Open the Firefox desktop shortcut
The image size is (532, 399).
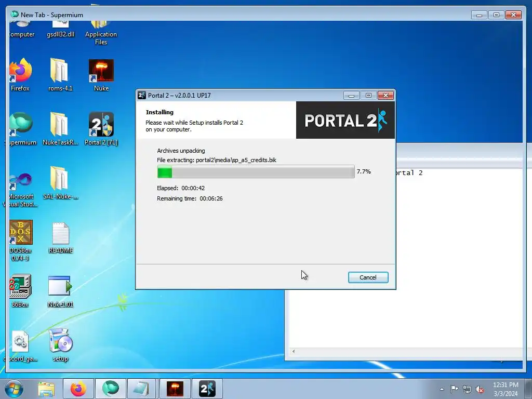tap(20, 75)
